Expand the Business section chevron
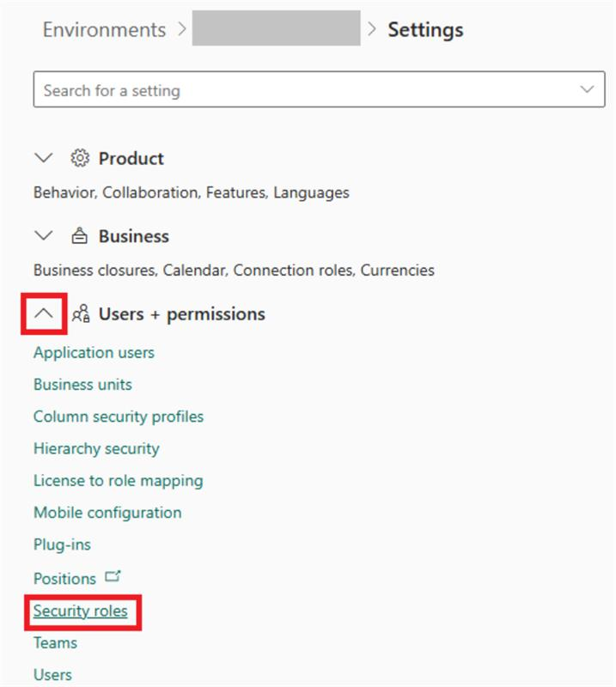Screen dimensions: 616x687 [43, 236]
